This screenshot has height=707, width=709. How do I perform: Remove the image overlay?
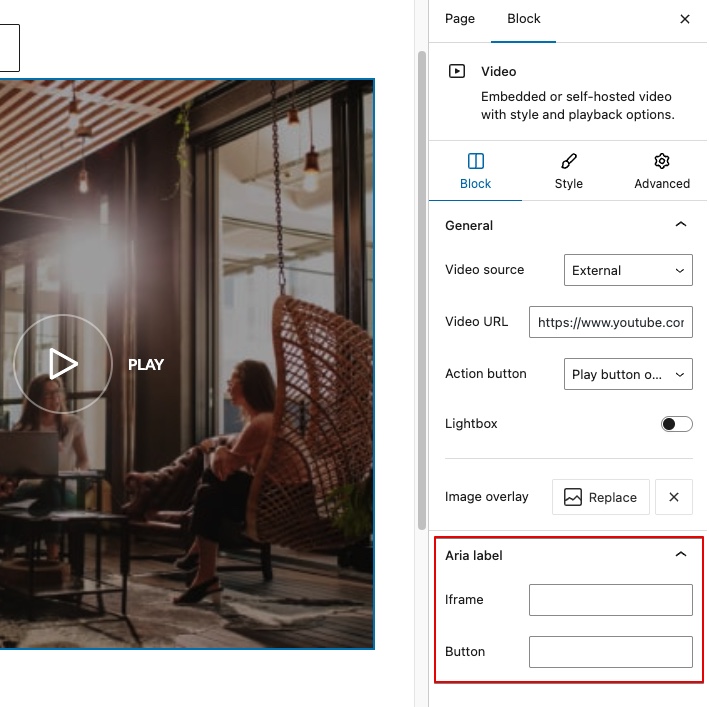coord(674,497)
